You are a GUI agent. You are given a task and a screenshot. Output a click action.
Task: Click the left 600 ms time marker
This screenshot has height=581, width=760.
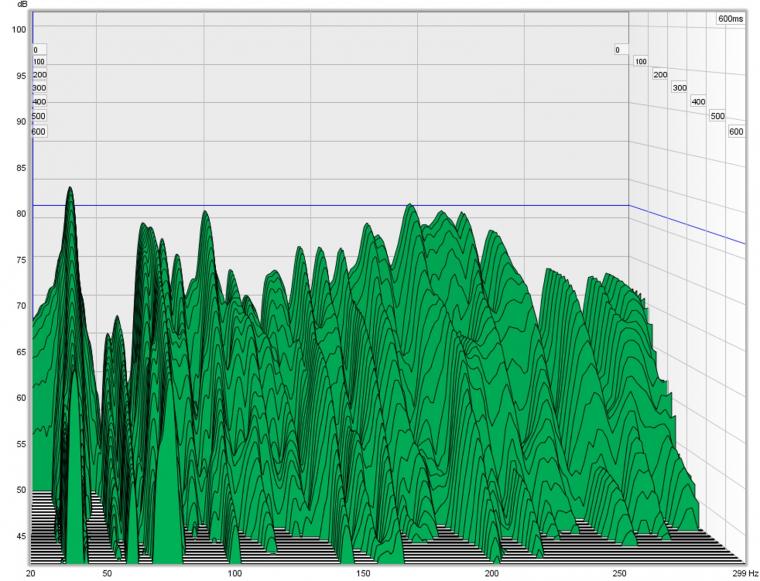click(39, 131)
